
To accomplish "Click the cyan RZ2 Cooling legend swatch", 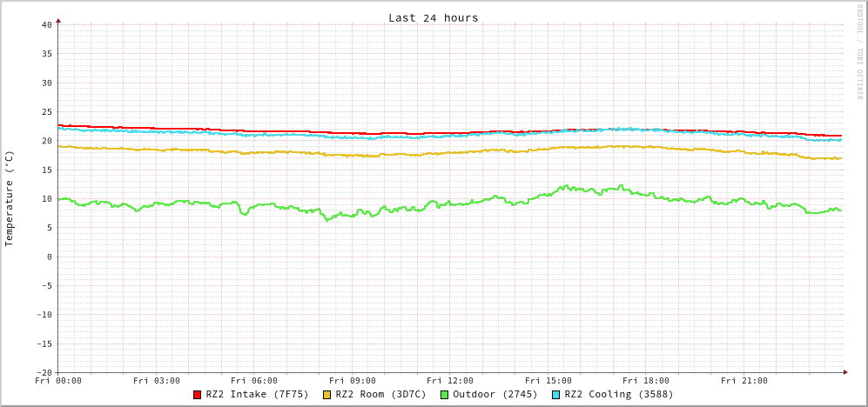I will tap(556, 395).
